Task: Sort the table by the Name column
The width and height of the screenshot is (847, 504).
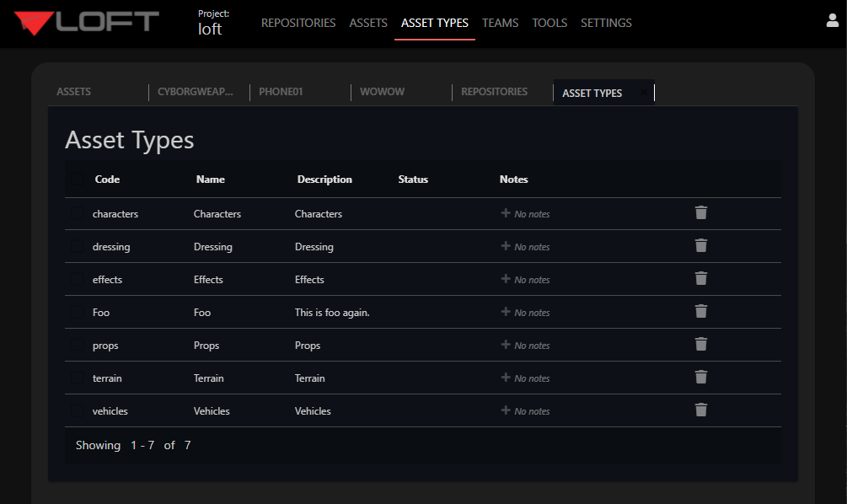Action: [211, 179]
